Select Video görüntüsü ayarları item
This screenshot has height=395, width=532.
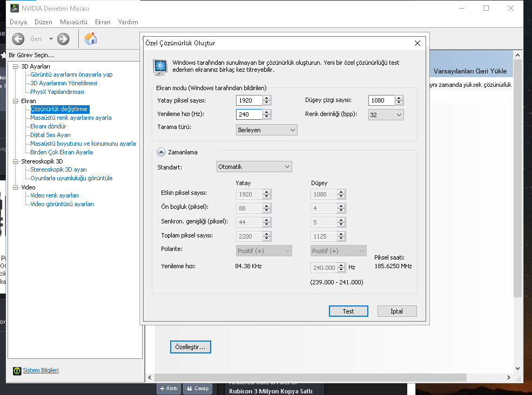[x=62, y=204]
